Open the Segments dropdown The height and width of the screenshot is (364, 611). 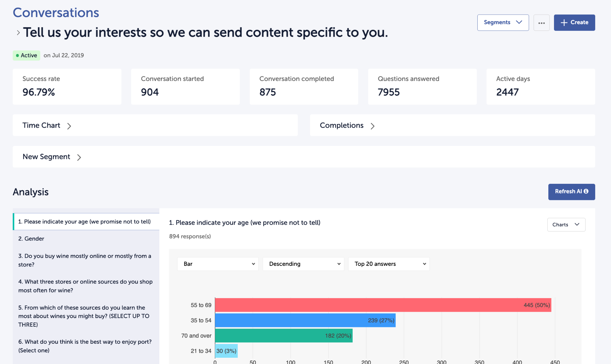coord(503,23)
